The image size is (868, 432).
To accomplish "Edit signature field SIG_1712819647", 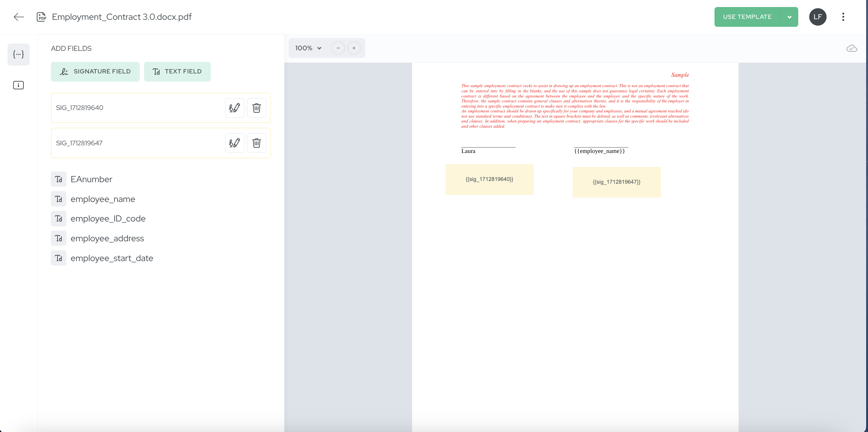I will pyautogui.click(x=235, y=143).
